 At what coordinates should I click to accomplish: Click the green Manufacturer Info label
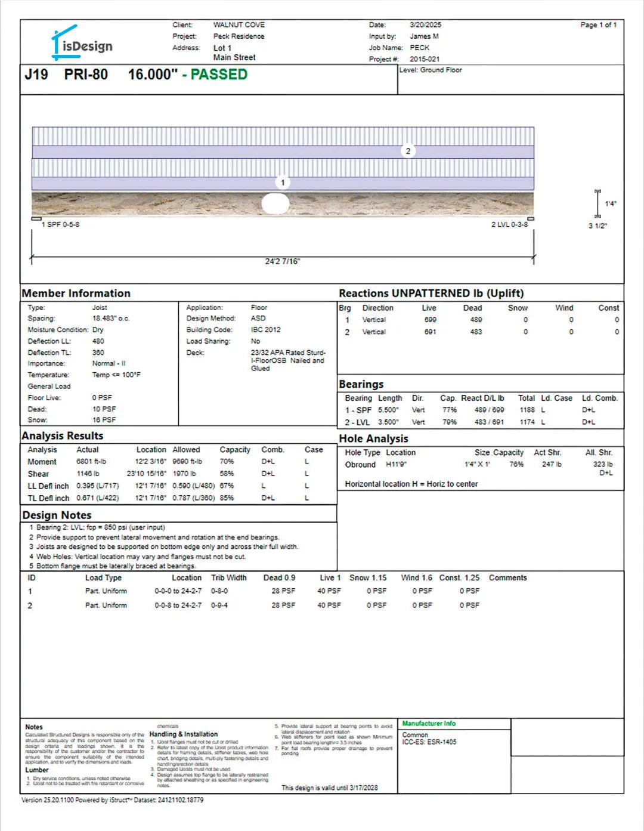[x=428, y=724]
